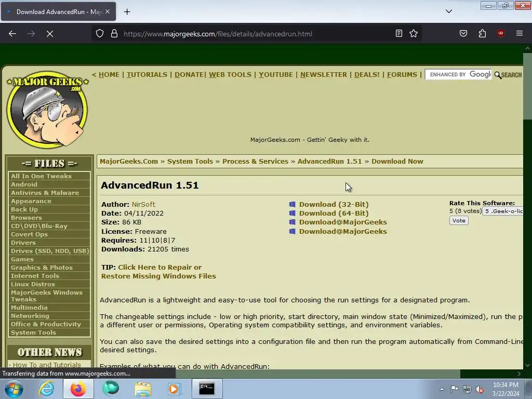Open WEB TOOLS in the navigation

tap(230, 75)
